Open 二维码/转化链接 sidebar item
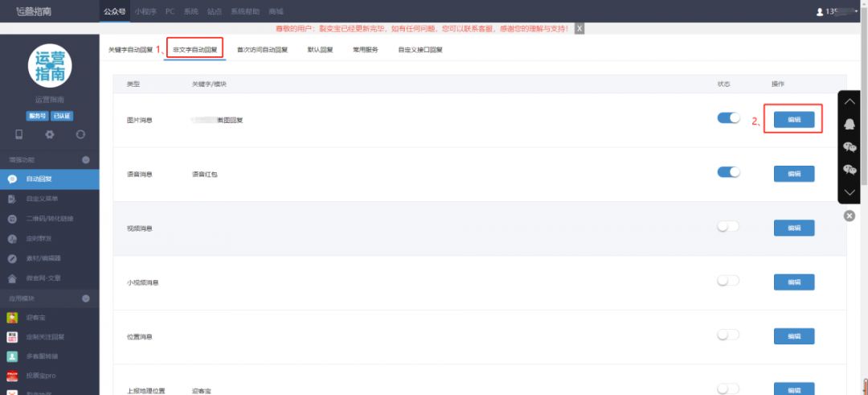Screen dimensions: 868x395 click(50, 219)
